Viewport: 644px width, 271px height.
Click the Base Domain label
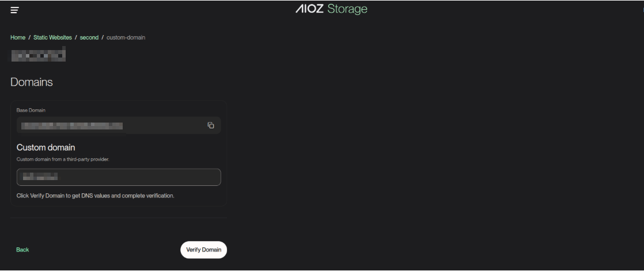31,110
